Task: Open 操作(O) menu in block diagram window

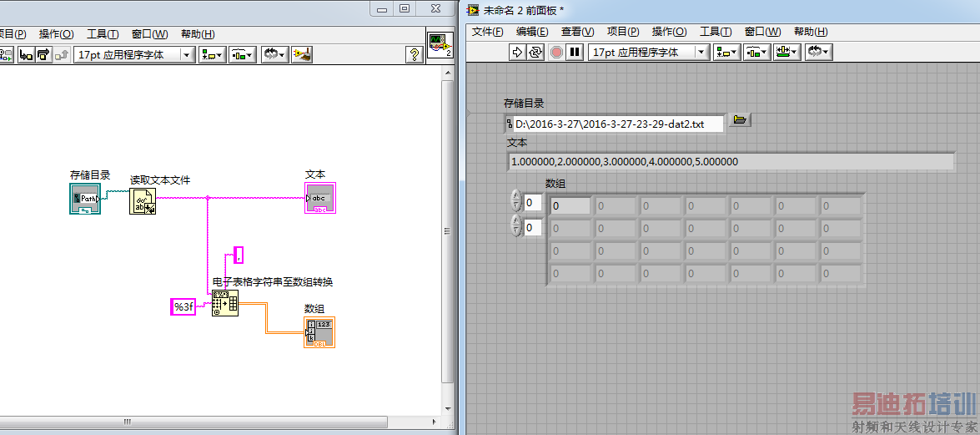Action: (56, 34)
